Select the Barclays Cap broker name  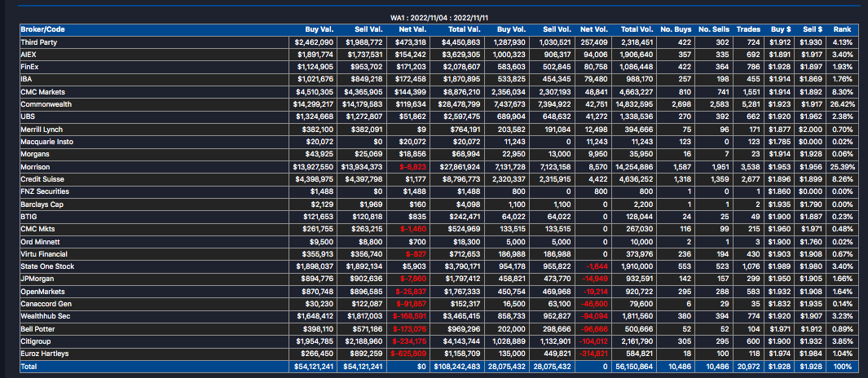pos(42,204)
